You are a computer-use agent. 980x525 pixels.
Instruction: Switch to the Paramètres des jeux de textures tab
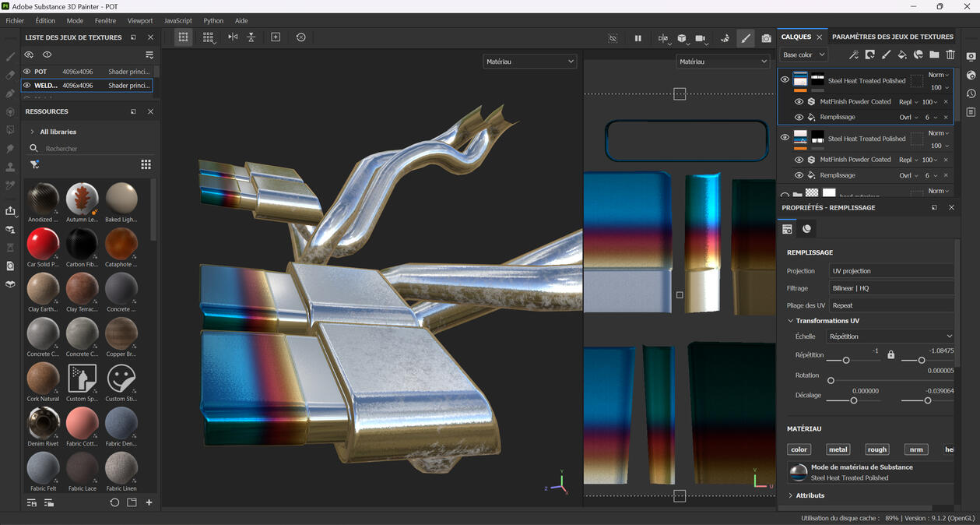pos(892,36)
